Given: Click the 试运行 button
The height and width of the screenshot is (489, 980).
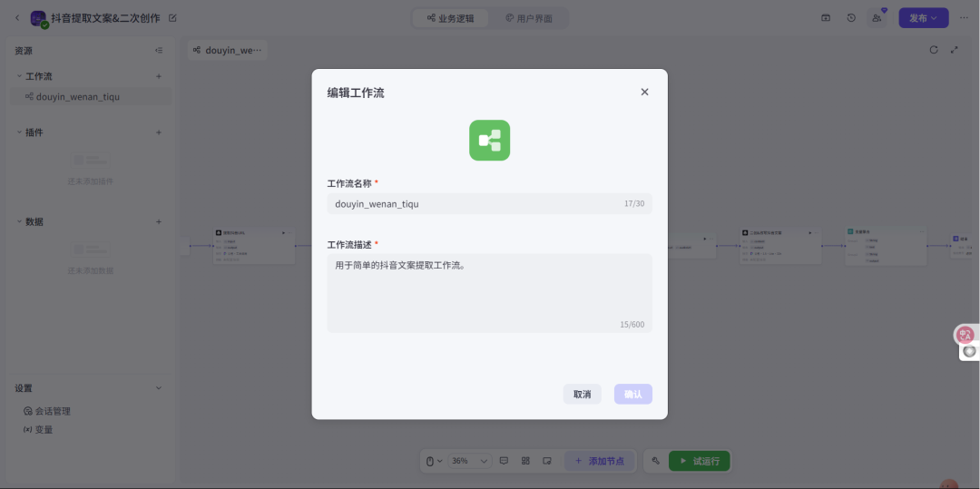Looking at the screenshot, I should [700, 461].
